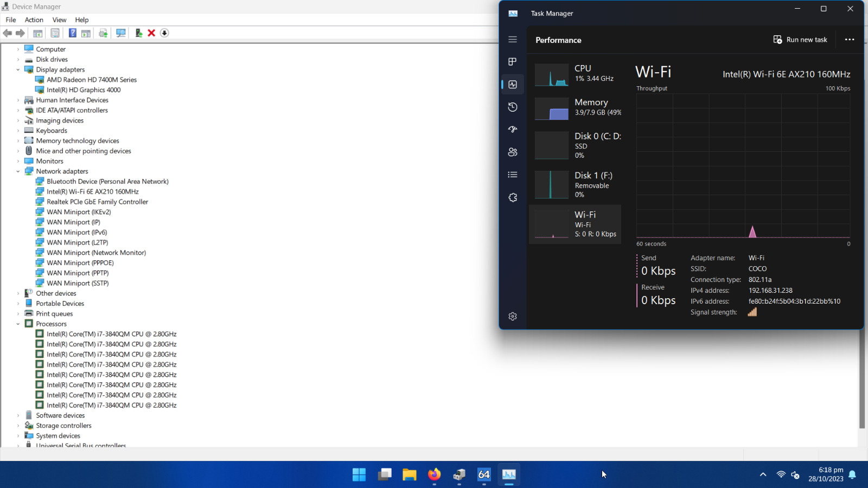Select Human Interface Devices category

[72, 100]
